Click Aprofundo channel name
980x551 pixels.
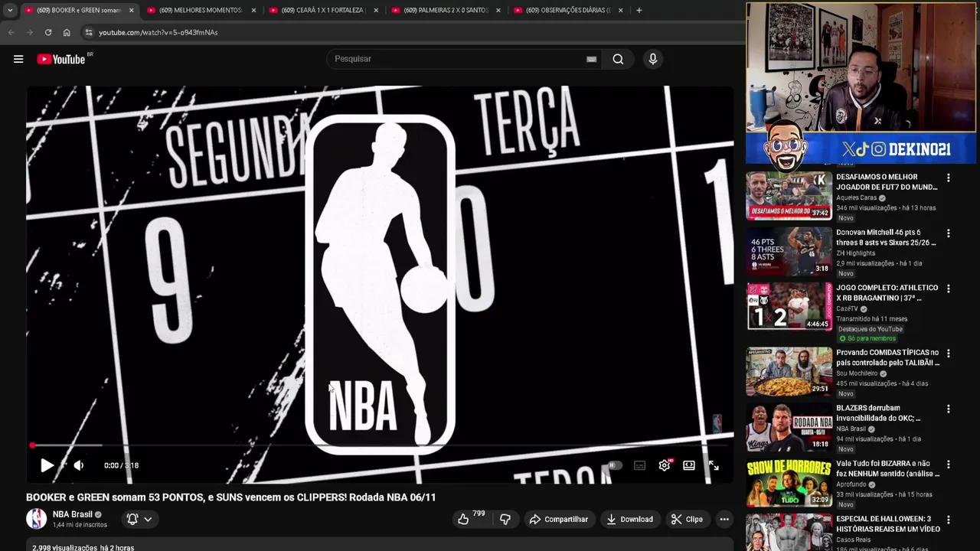click(x=853, y=484)
